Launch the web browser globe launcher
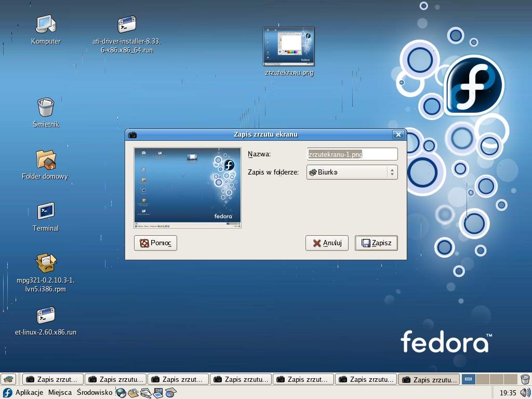This screenshot has width=532, height=399. 121,393
